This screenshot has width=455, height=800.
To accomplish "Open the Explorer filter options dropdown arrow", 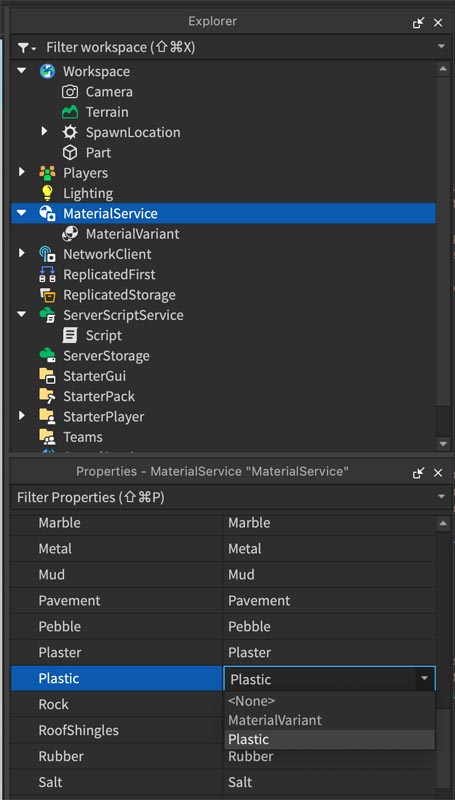I will 441,47.
